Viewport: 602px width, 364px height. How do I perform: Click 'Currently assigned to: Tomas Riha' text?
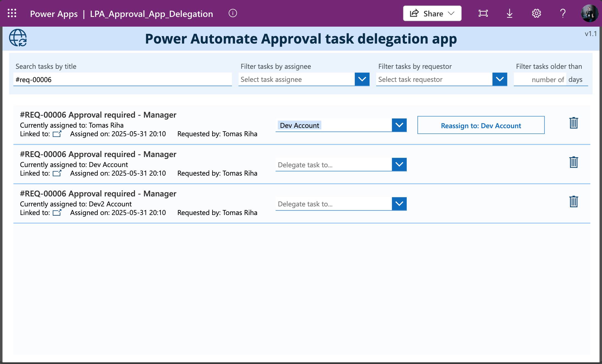click(x=72, y=125)
